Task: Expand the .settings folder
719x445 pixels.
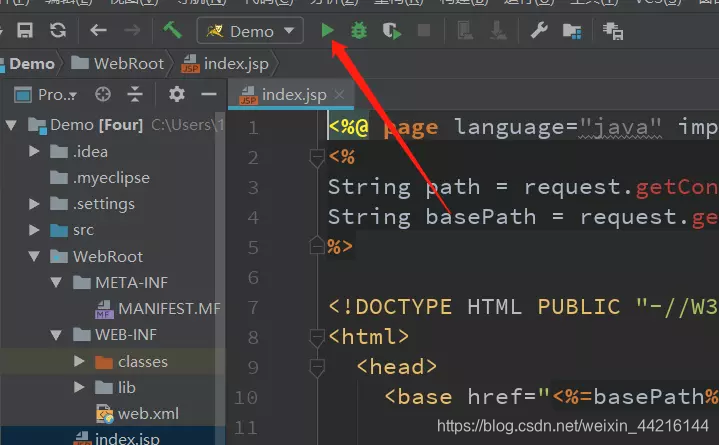Action: (34, 204)
